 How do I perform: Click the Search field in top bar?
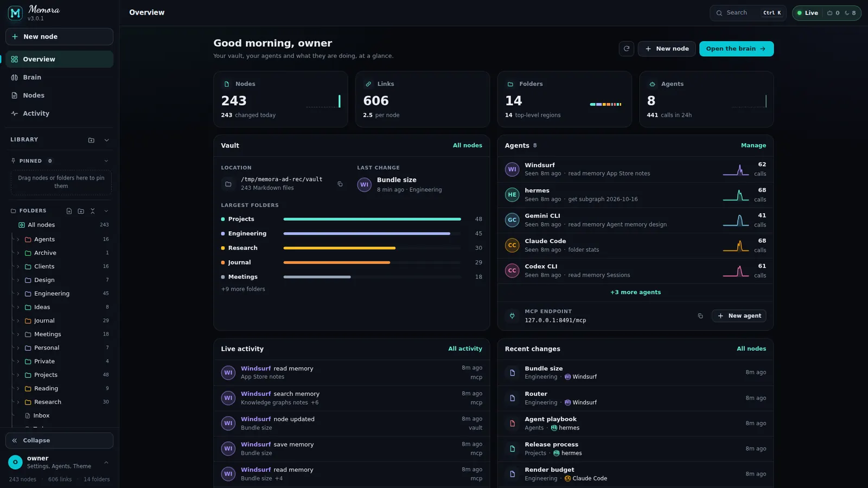(x=748, y=13)
